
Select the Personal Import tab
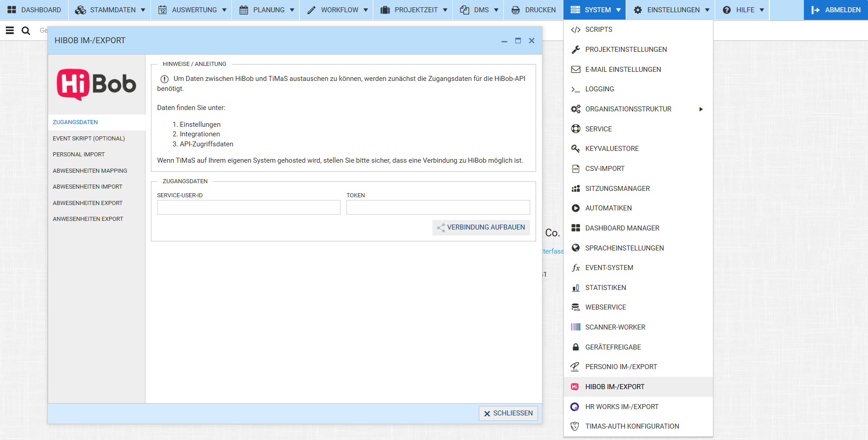[96, 155]
